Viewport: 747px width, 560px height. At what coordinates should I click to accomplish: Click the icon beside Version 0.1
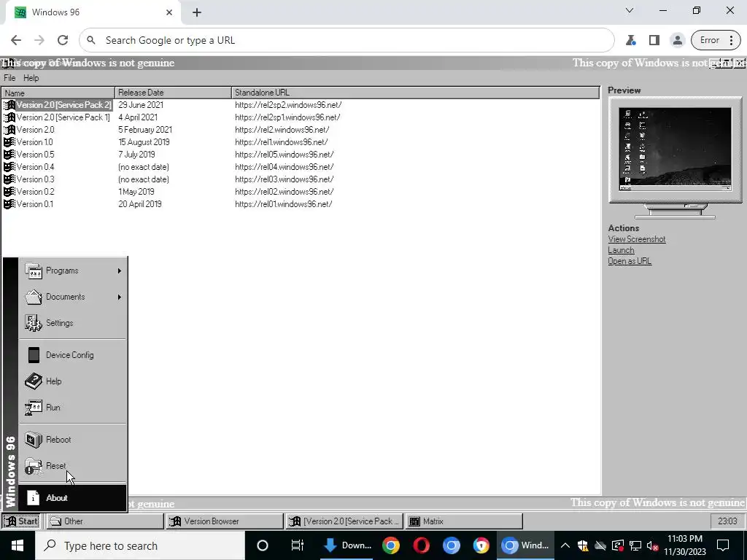(9, 204)
